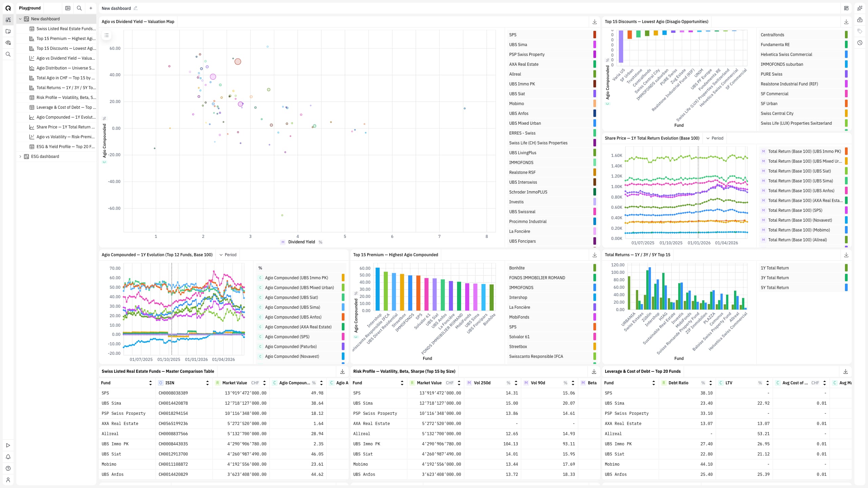Toggle 3Y Total Return legend entry

804,278
